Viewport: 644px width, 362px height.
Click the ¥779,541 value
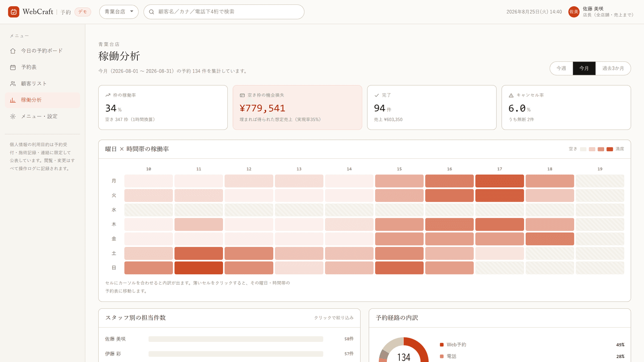coord(263,108)
